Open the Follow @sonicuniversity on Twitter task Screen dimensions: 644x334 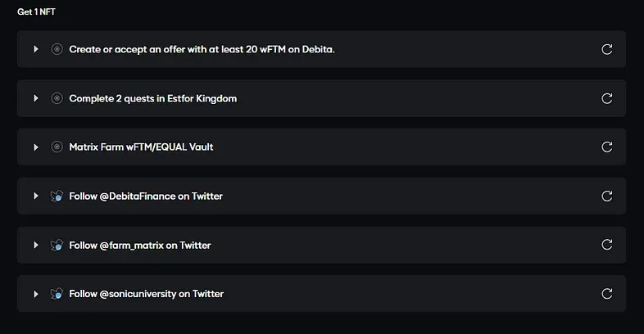146,294
